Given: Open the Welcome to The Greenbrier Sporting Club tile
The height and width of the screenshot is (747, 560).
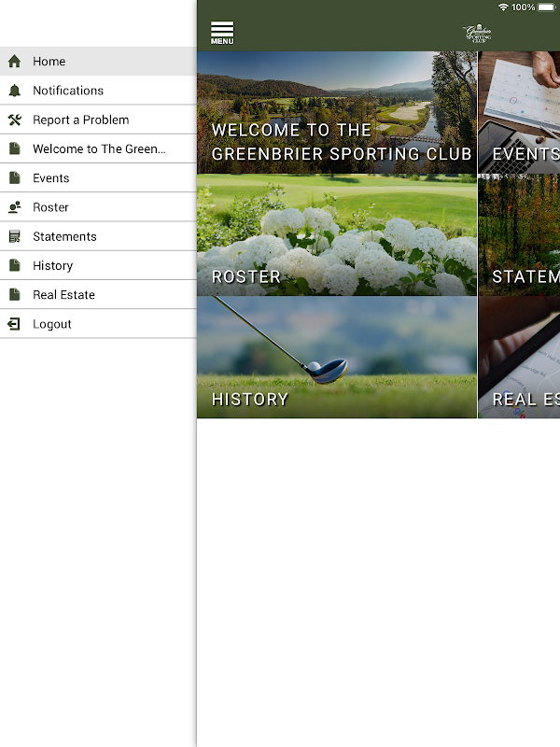Looking at the screenshot, I should click(337, 112).
